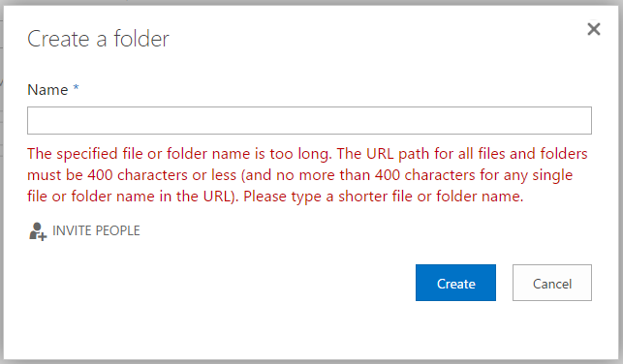The width and height of the screenshot is (623, 364).
Task: Click the required asterisk beside Name
Action: 76,88
